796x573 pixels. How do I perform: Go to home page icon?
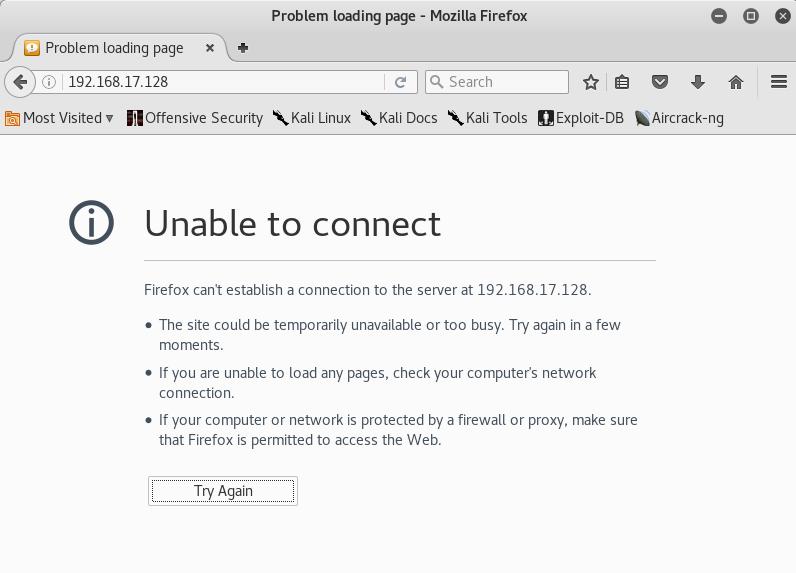[736, 82]
